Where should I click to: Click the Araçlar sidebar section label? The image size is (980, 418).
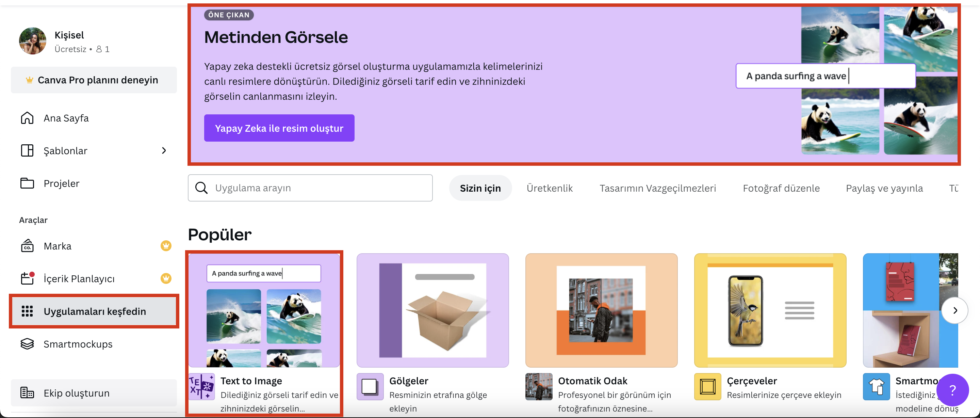point(33,220)
